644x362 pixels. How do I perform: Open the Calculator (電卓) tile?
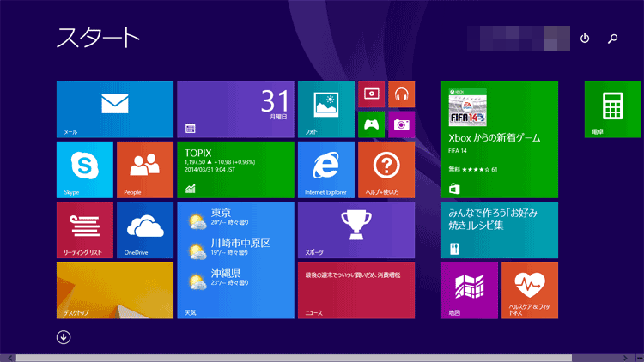pos(613,109)
